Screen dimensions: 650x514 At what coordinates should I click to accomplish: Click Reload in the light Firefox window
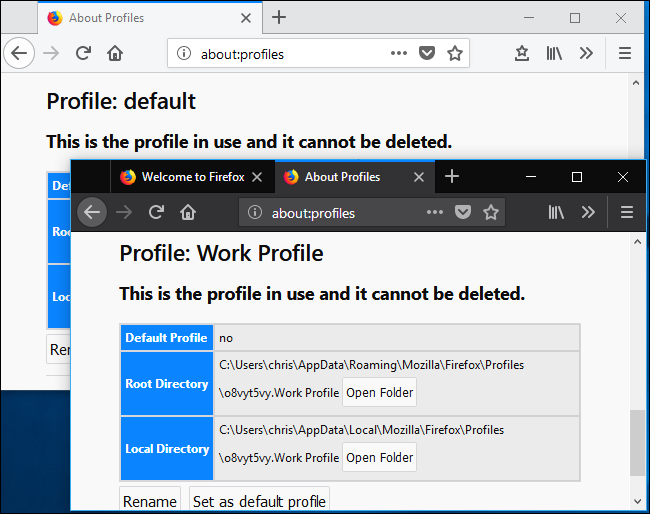tap(84, 54)
